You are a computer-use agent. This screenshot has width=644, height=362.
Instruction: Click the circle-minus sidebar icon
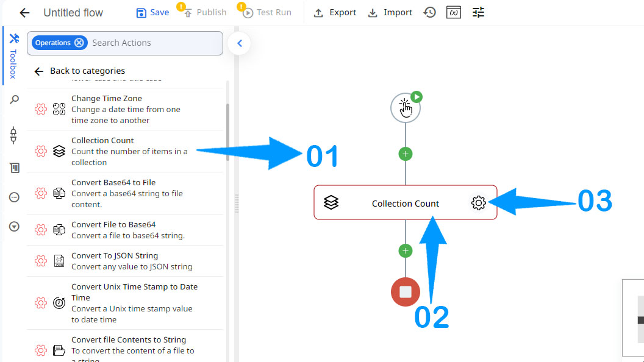(15, 197)
